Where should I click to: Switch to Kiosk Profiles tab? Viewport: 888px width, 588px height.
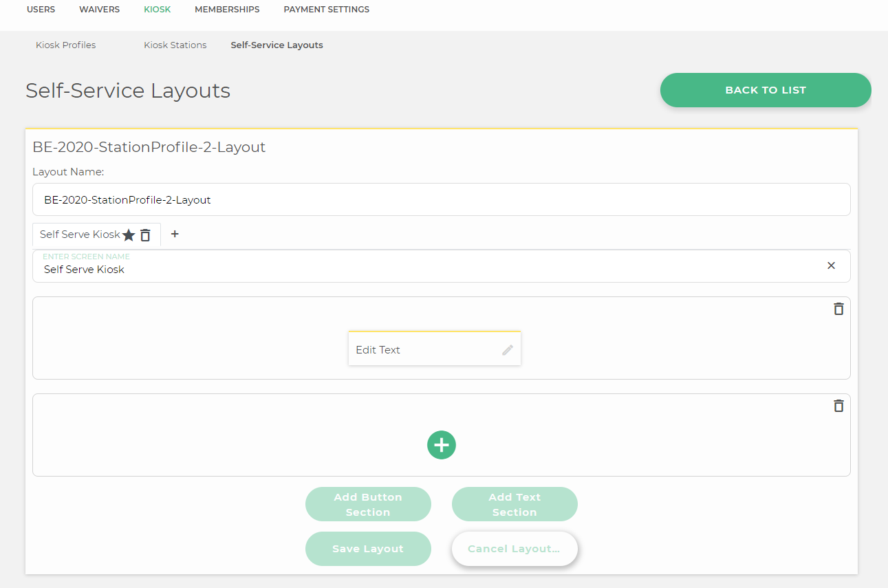pyautogui.click(x=66, y=45)
